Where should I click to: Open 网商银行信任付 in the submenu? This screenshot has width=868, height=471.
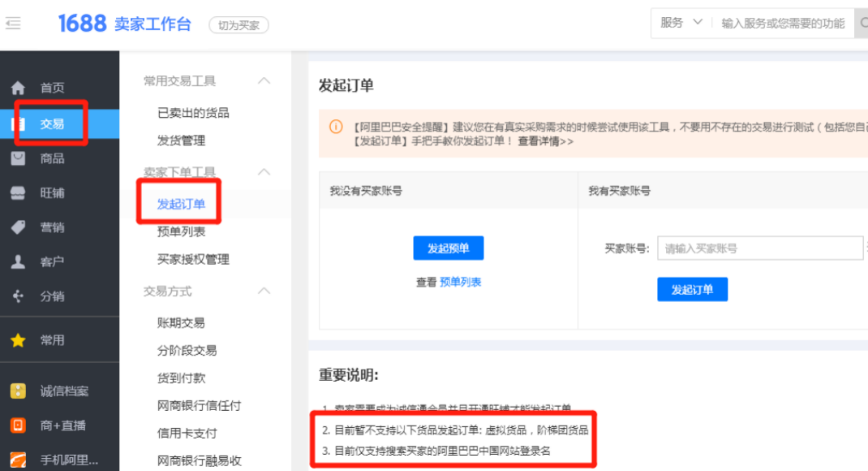[x=200, y=405]
